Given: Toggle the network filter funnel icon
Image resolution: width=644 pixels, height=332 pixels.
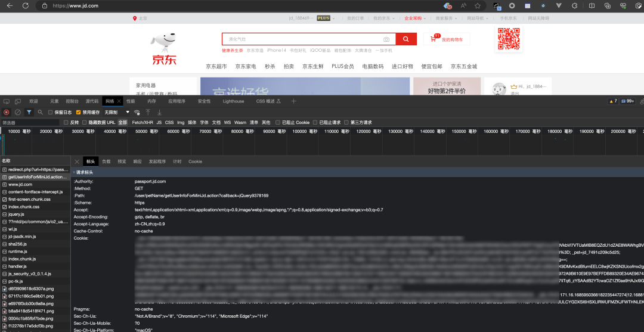Looking at the screenshot, I should [29, 112].
